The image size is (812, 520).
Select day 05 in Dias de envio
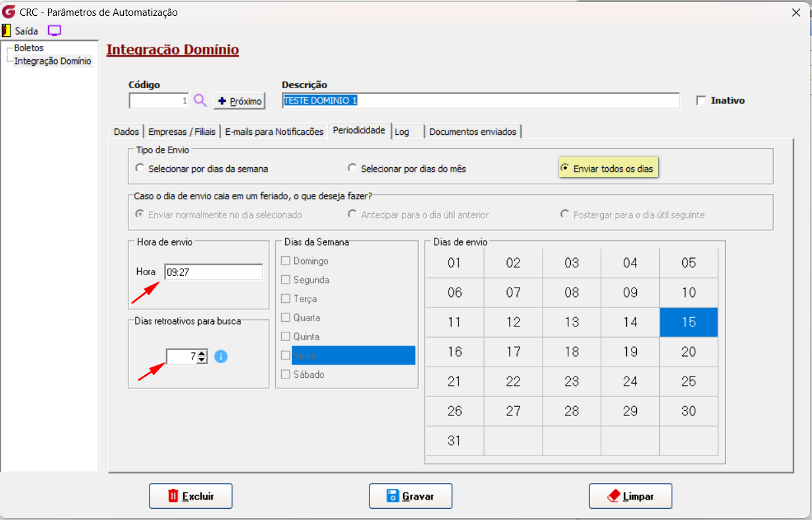(x=689, y=263)
